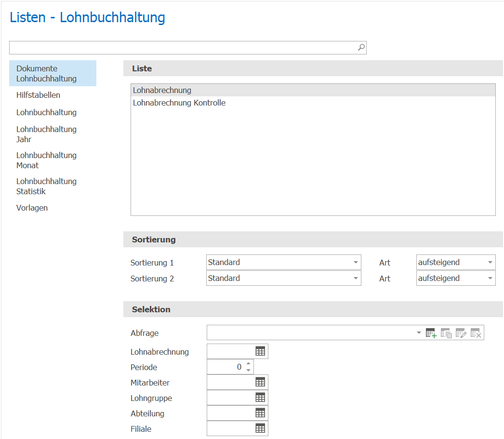Open Lohnbuchhaltung Monat category
This screenshot has height=439, width=504.
[46, 160]
